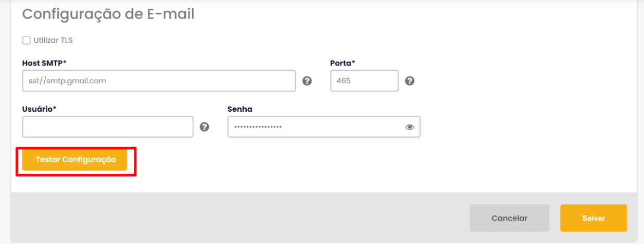
Task: Click blank form area beneath the Senha field
Action: pos(323,161)
